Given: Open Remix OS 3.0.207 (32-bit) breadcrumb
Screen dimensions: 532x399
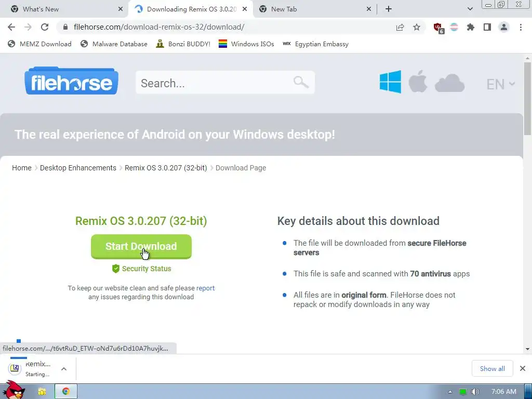Looking at the screenshot, I should 166,168.
